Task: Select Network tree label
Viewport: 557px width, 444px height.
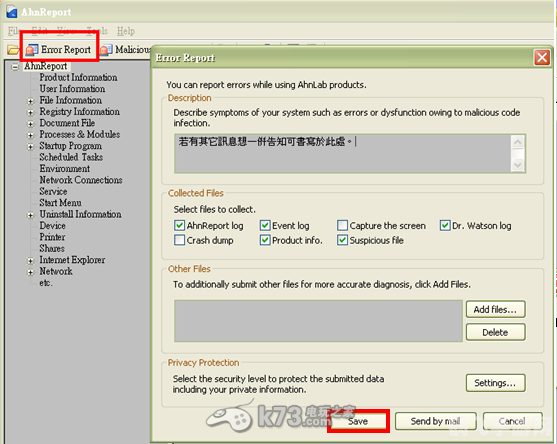Action: click(x=56, y=271)
